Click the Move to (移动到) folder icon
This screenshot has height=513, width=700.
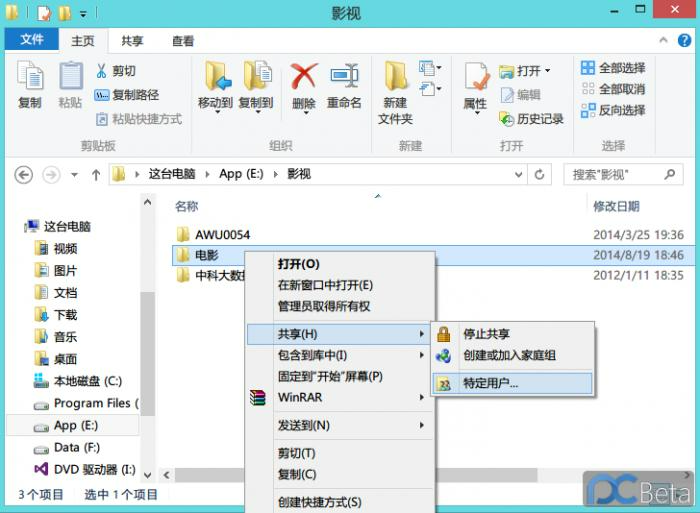pos(216,78)
